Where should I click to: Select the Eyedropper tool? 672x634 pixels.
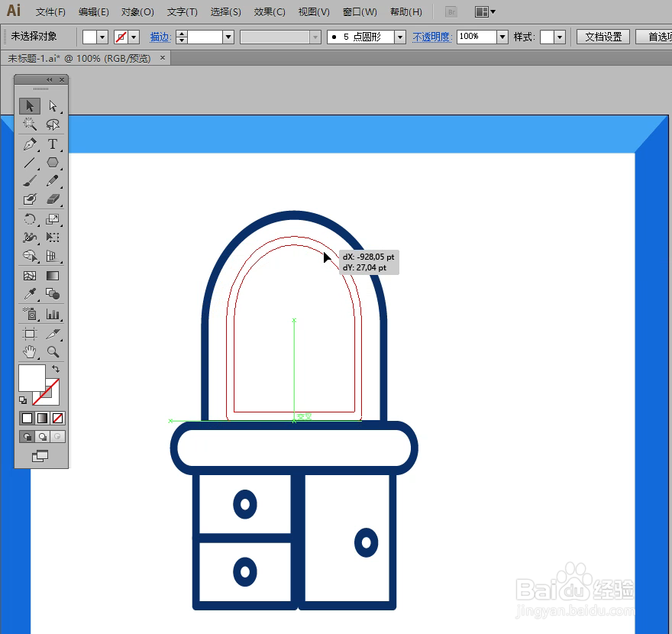30,294
